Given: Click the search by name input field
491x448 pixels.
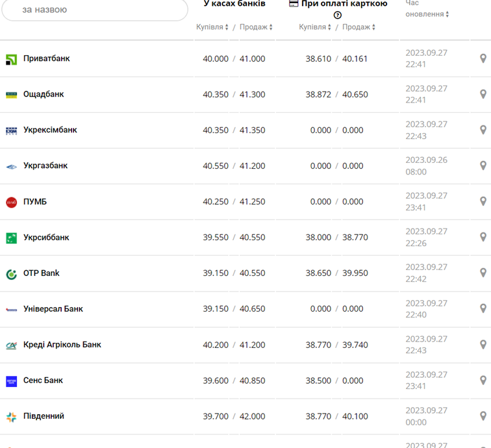Looking at the screenshot, I should 94,10.
